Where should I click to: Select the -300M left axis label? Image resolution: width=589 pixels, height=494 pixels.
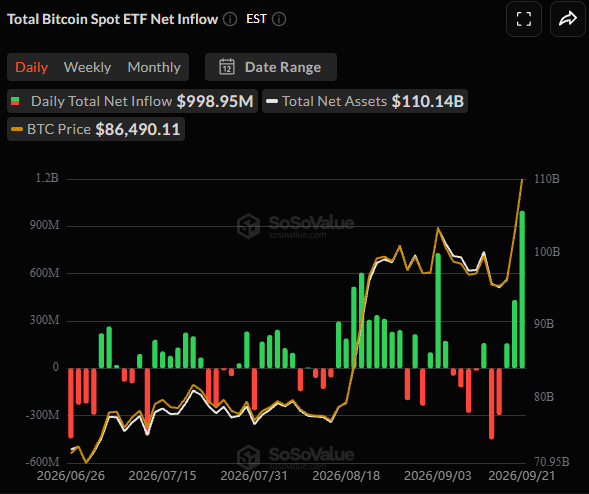tap(42, 415)
